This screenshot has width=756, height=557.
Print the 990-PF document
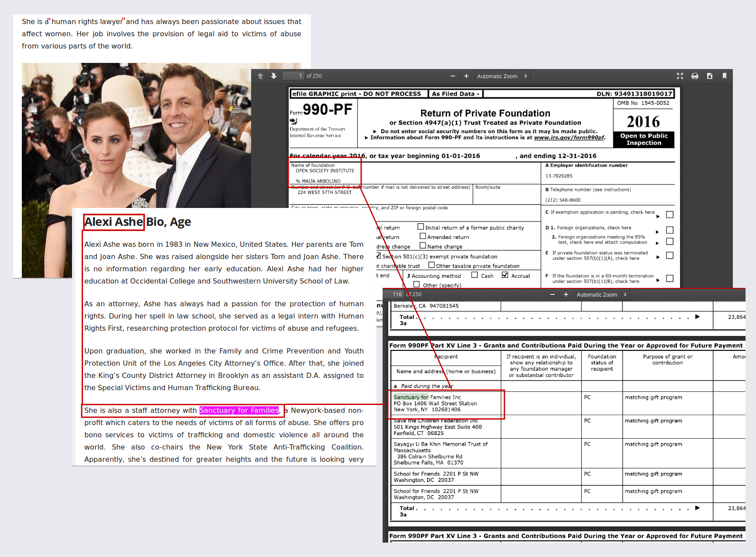(695, 76)
